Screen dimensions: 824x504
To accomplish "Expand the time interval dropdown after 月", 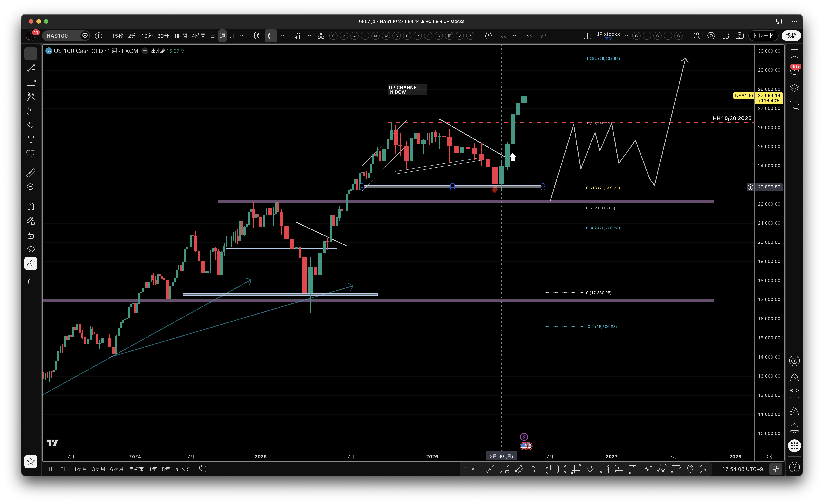I will click(242, 36).
